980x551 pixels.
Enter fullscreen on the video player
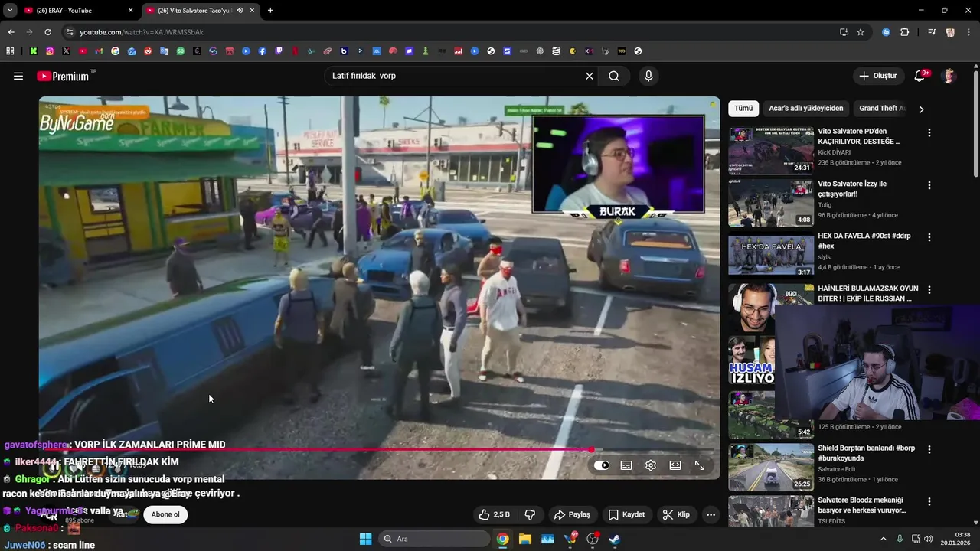pos(700,465)
